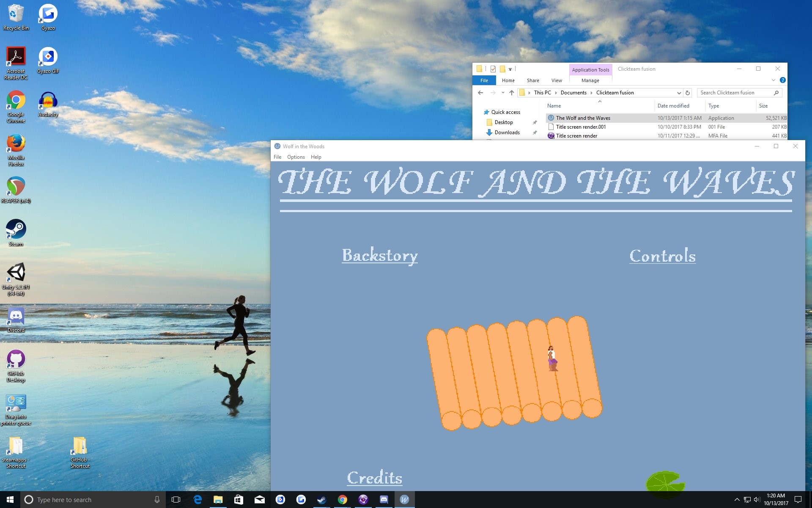
Task: Expand the ribbon with the chevron arrow
Action: tap(773, 80)
